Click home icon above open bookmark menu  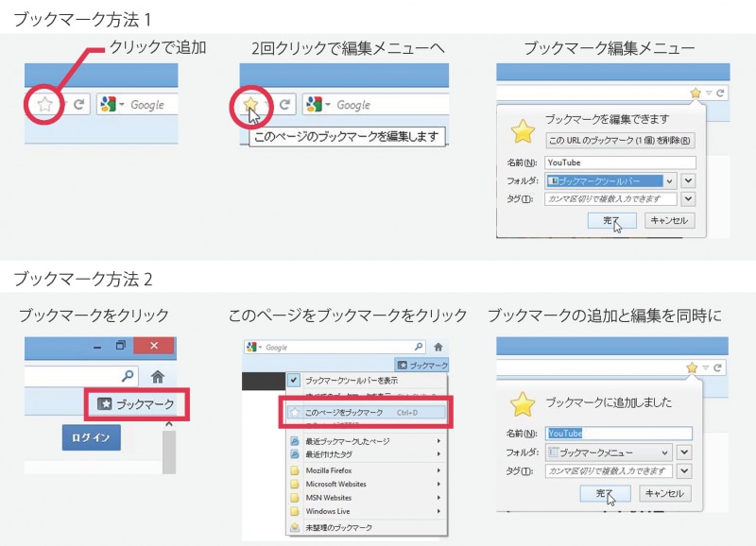point(438,347)
